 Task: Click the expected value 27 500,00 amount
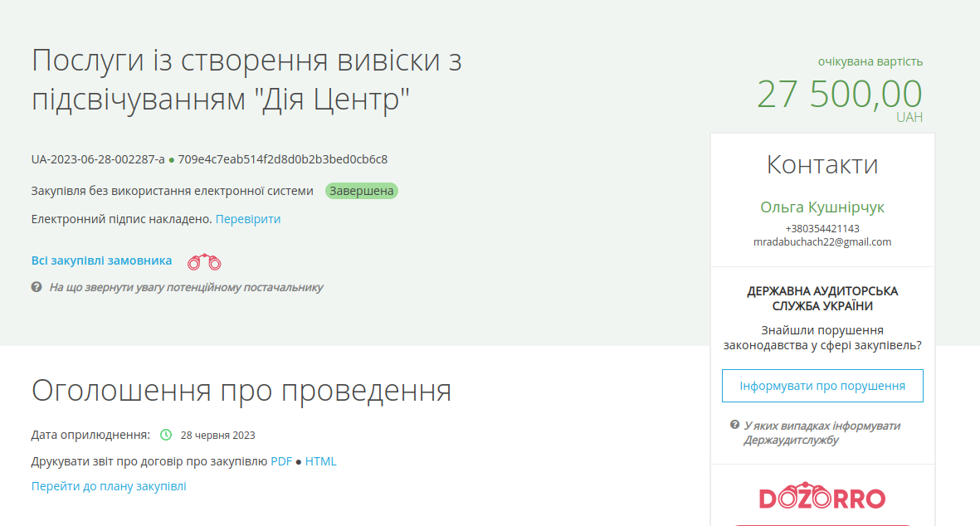coord(839,94)
